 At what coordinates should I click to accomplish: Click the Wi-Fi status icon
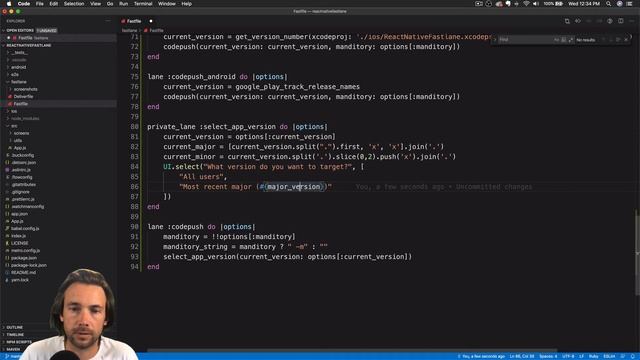tap(527, 4)
